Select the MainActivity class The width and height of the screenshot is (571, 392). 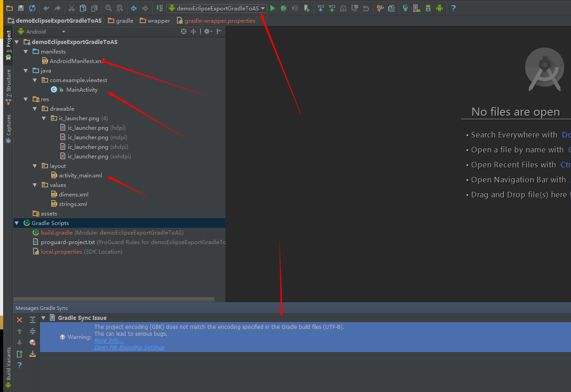click(x=82, y=89)
